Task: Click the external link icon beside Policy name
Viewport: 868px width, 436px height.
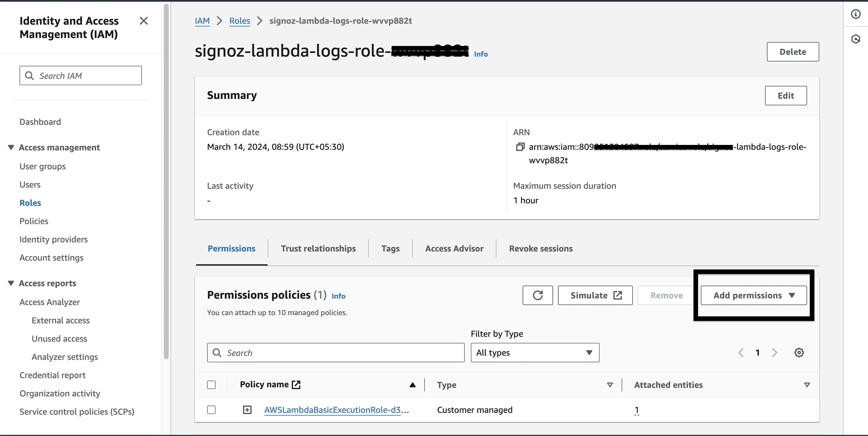Action: tap(296, 385)
